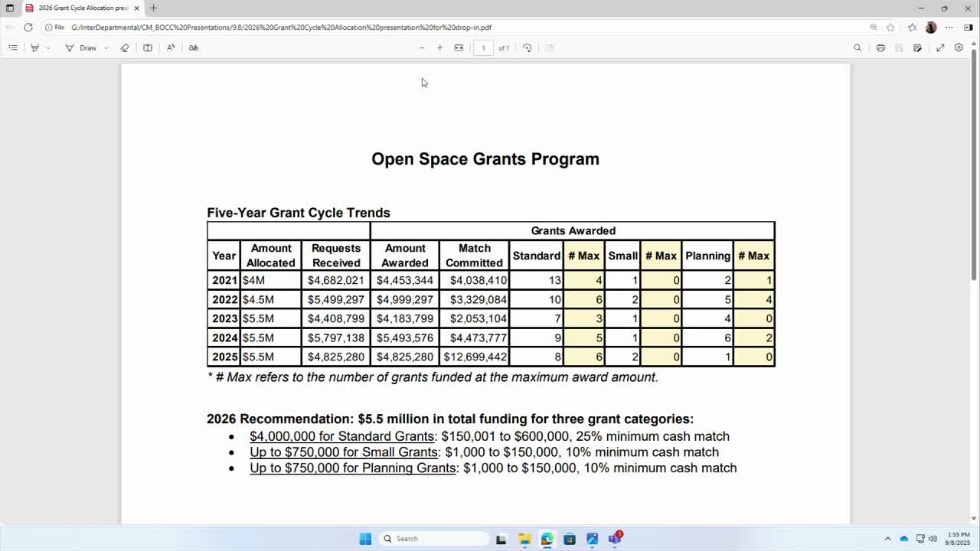Select the Draw tool
Screen dimensions: 980x551
pyautogui.click(x=83, y=47)
